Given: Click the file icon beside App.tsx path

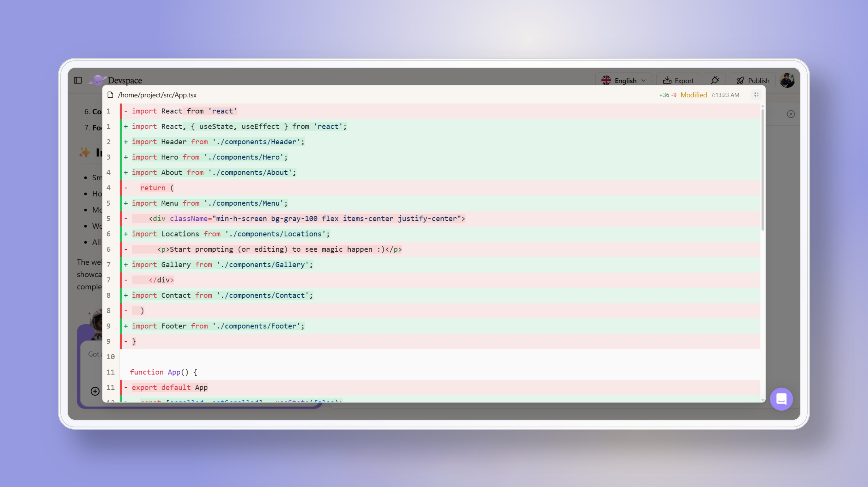Looking at the screenshot, I should click(110, 95).
